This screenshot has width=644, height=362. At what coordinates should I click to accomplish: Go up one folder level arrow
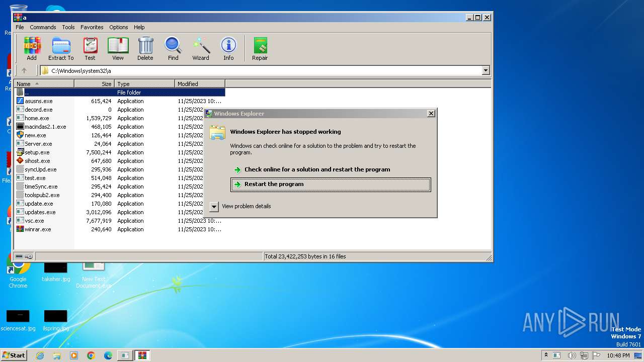[x=24, y=71]
